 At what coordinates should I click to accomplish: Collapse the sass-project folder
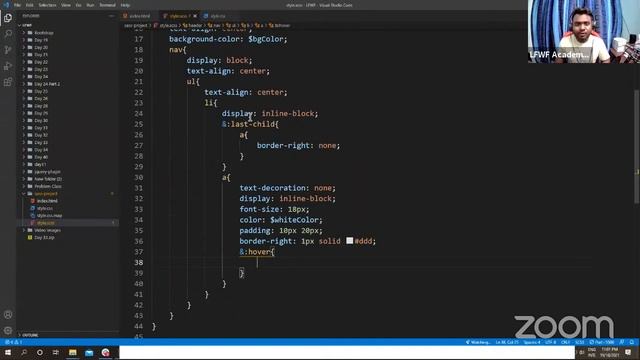46,193
